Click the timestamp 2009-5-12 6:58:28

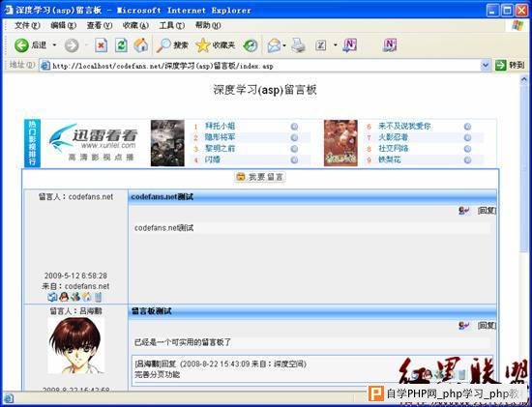pyautogui.click(x=75, y=276)
